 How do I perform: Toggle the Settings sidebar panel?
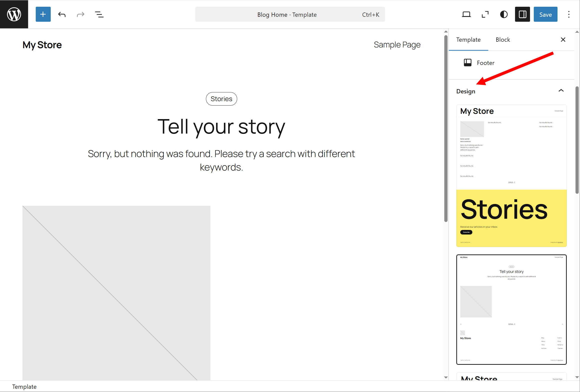point(522,14)
